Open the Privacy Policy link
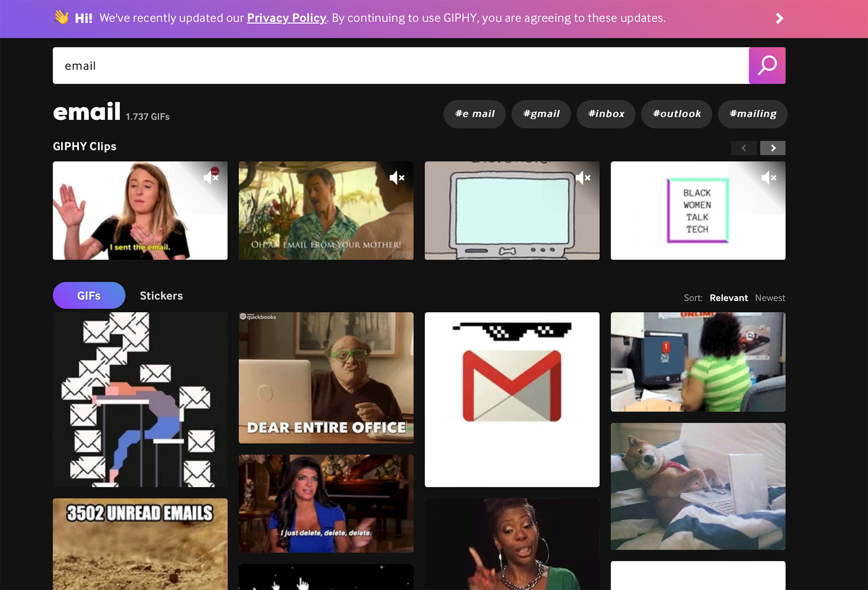This screenshot has height=590, width=868. click(x=286, y=18)
